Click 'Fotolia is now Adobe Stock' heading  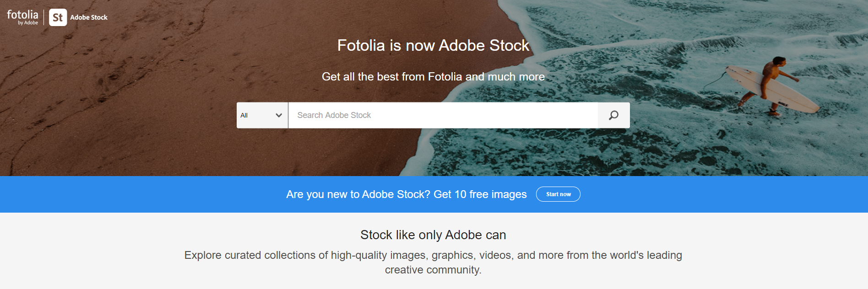pyautogui.click(x=433, y=45)
